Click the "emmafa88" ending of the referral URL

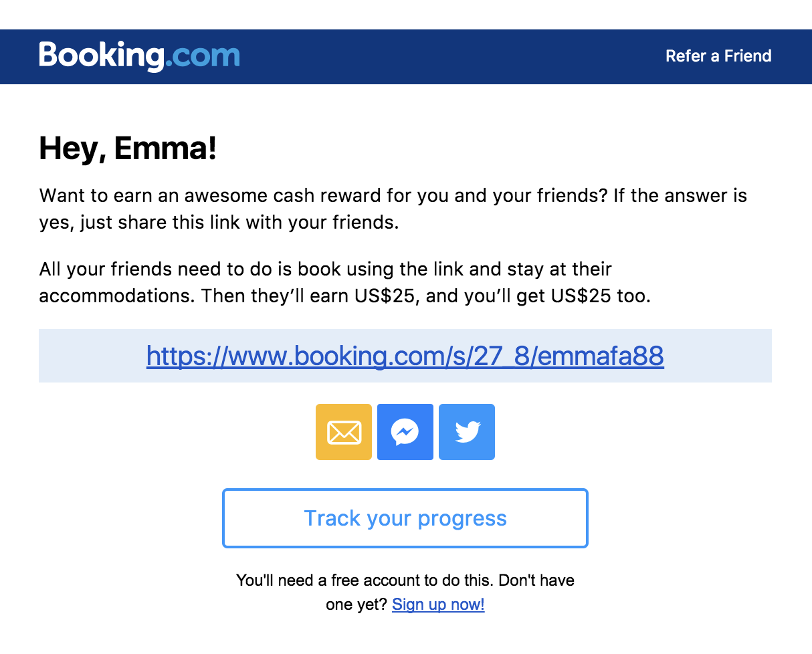coord(601,356)
